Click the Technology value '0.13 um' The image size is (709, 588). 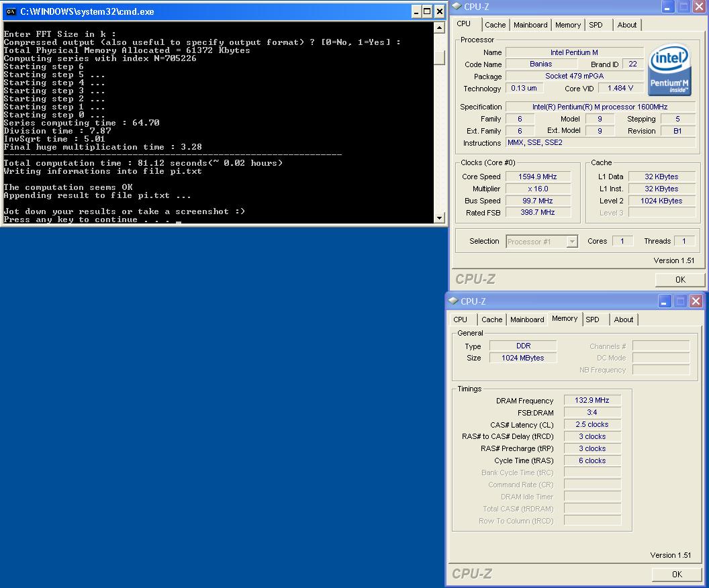524,88
